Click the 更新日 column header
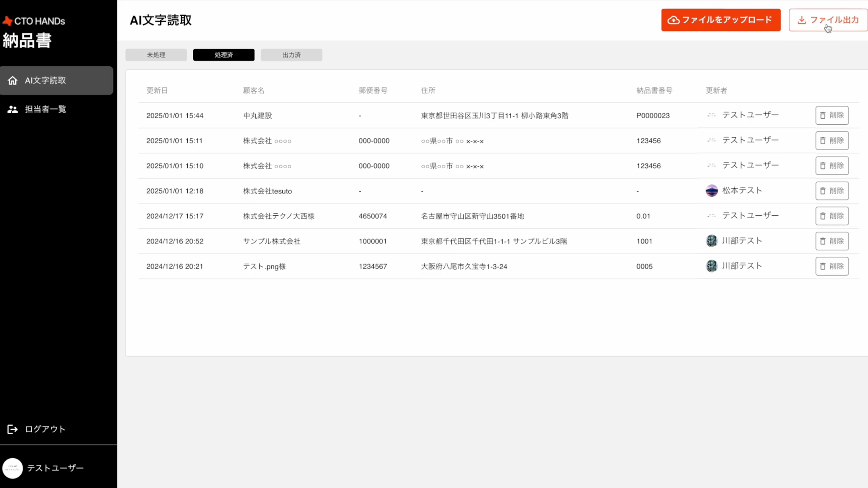 (x=157, y=90)
